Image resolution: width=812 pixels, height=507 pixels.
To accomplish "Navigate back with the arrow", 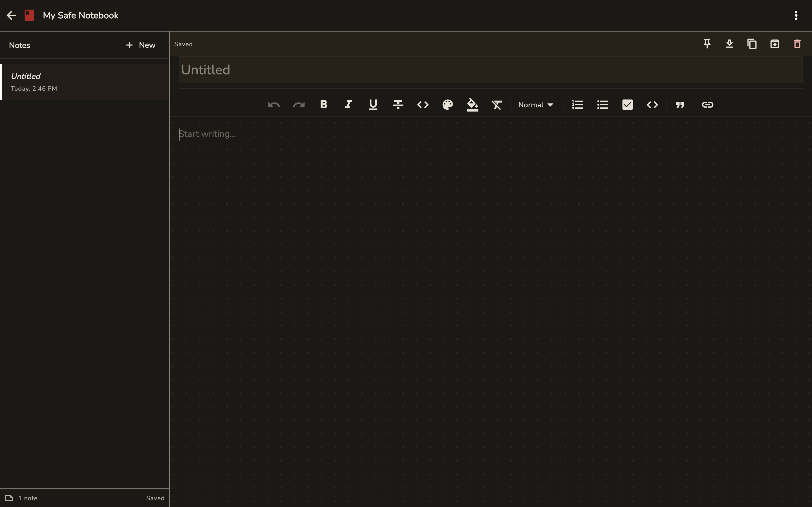I will tap(11, 15).
